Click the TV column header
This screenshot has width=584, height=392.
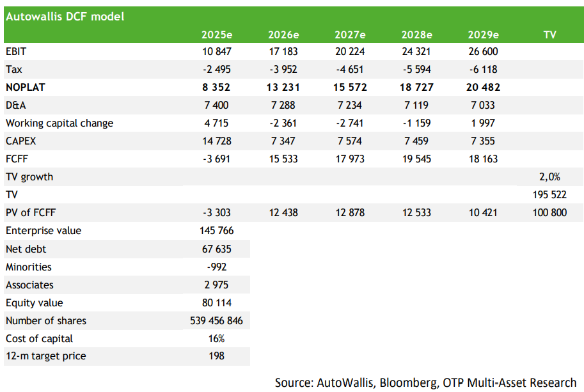[x=549, y=35]
